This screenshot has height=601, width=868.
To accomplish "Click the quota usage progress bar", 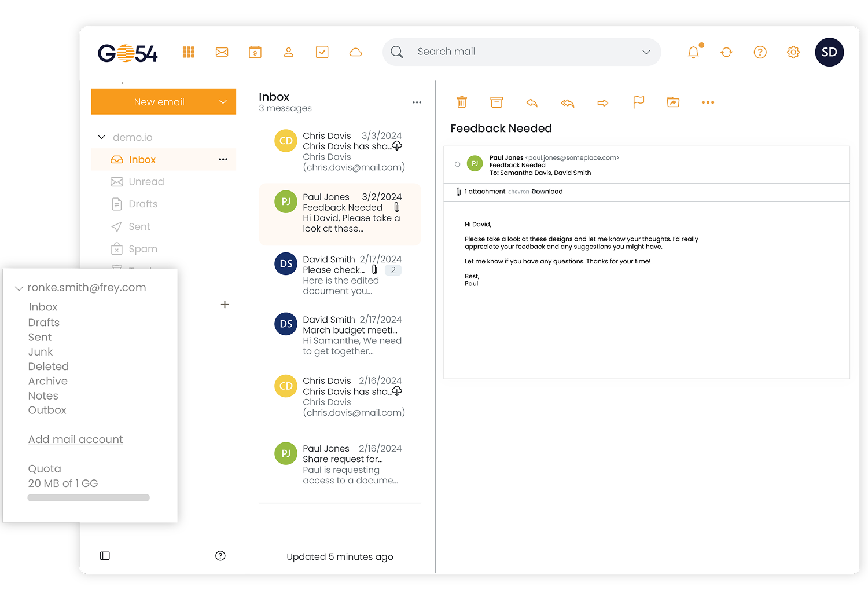I will coord(89,498).
